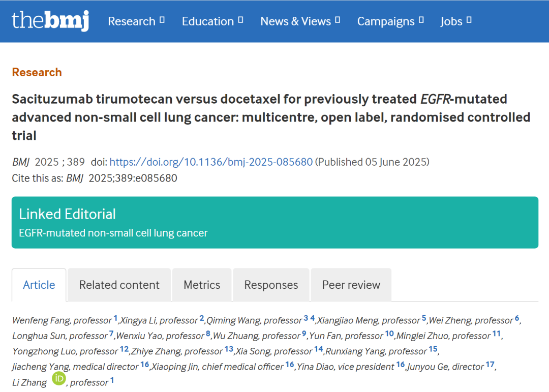Click affiliation superscript 17 after Junyou Ge
549x392 pixels.
click(490, 365)
